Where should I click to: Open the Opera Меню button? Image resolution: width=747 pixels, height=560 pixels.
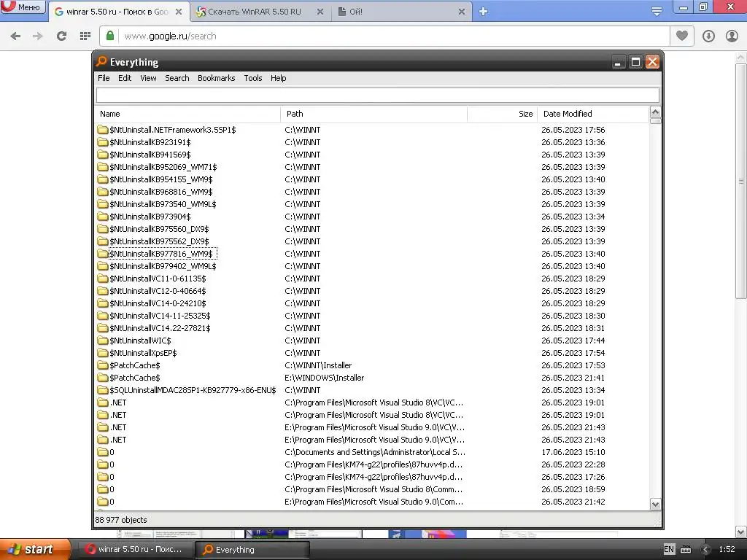coord(23,7)
